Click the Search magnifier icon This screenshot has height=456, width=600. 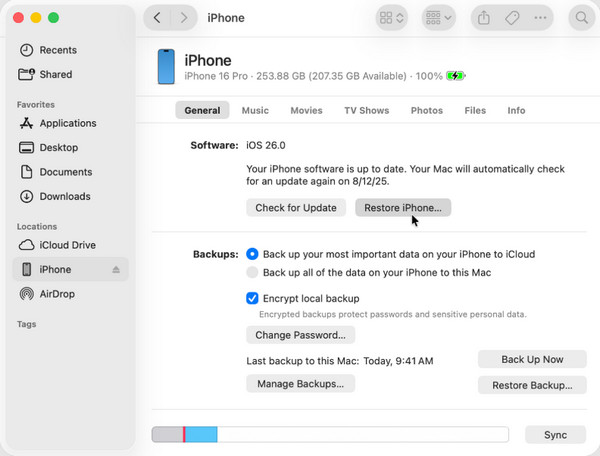(582, 18)
